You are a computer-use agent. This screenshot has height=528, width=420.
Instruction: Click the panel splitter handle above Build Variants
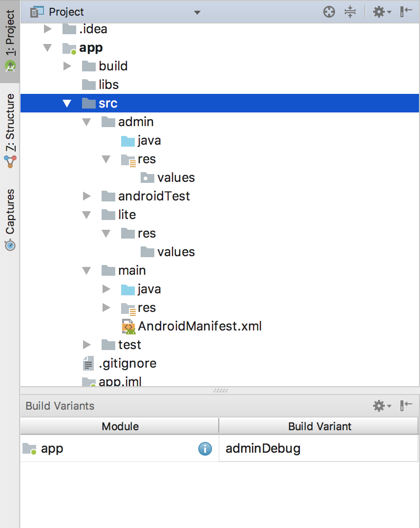(220, 391)
